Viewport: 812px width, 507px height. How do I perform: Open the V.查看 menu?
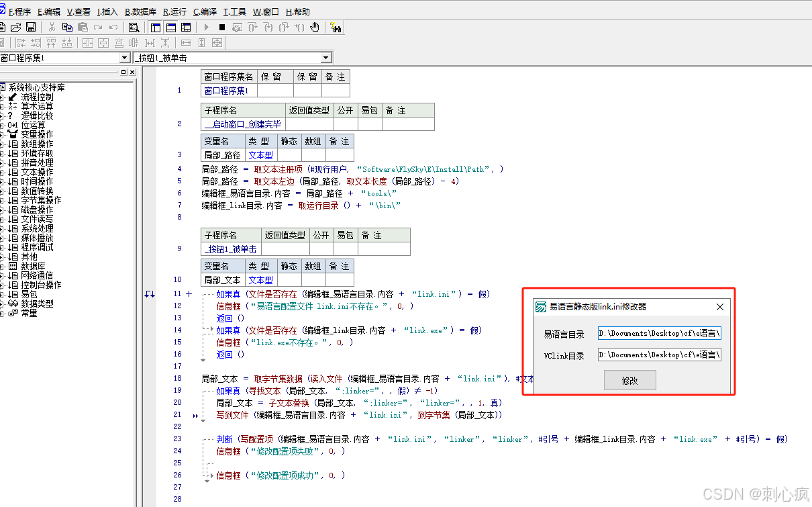click(x=79, y=11)
